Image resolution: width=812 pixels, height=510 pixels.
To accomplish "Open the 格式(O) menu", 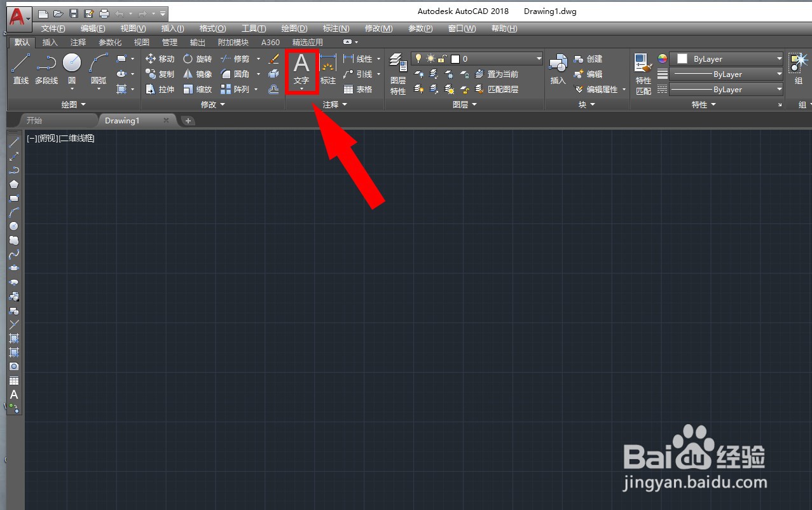I will [212, 29].
